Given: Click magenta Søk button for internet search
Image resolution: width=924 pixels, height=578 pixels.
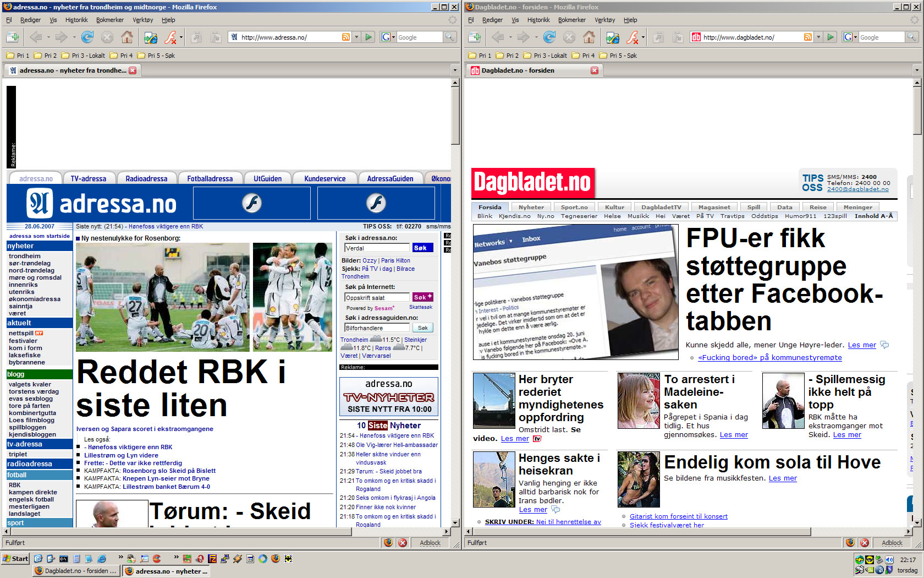Looking at the screenshot, I should [x=422, y=297].
